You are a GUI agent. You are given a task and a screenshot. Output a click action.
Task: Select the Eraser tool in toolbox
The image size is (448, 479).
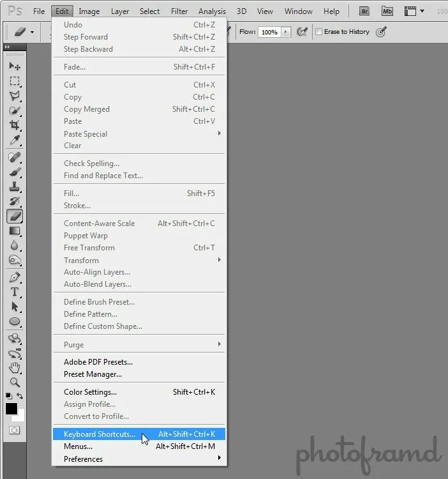click(x=14, y=216)
